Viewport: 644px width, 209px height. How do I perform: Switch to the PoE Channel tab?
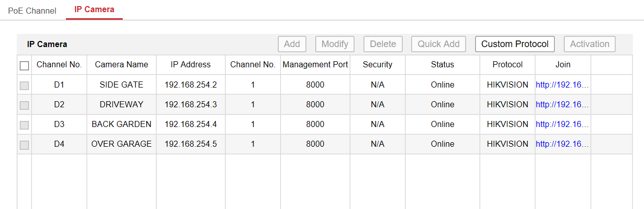click(32, 11)
